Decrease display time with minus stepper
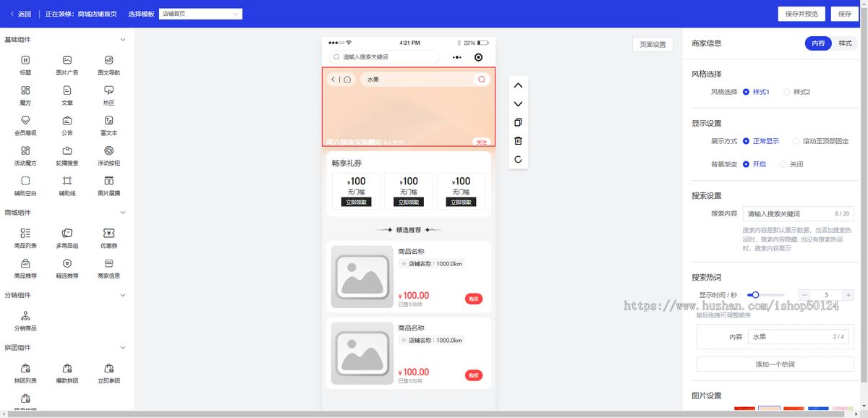 (x=804, y=295)
